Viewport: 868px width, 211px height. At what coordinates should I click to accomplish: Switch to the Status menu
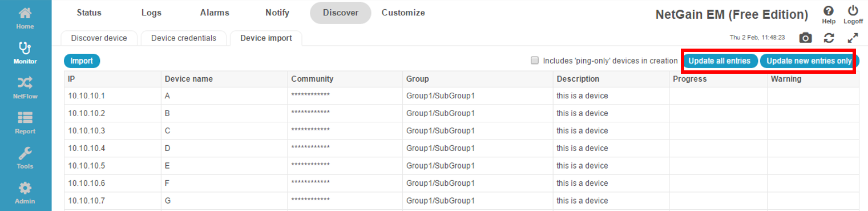pyautogui.click(x=89, y=13)
